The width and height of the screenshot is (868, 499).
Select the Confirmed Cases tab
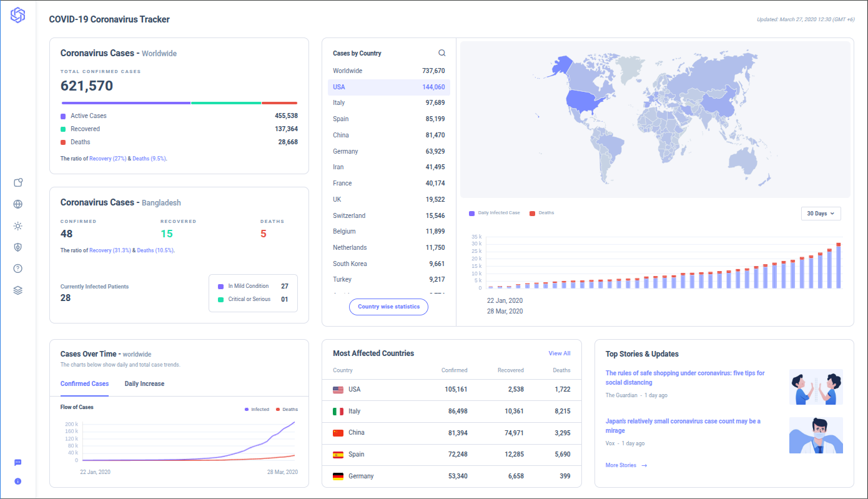click(x=84, y=384)
